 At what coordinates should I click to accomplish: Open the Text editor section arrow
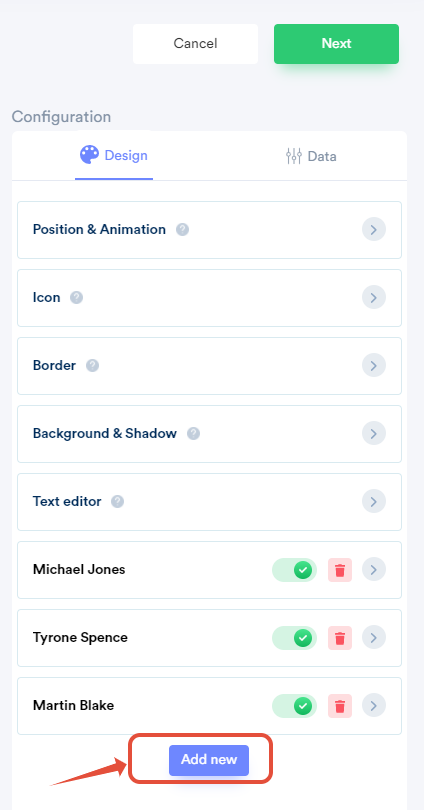374,502
